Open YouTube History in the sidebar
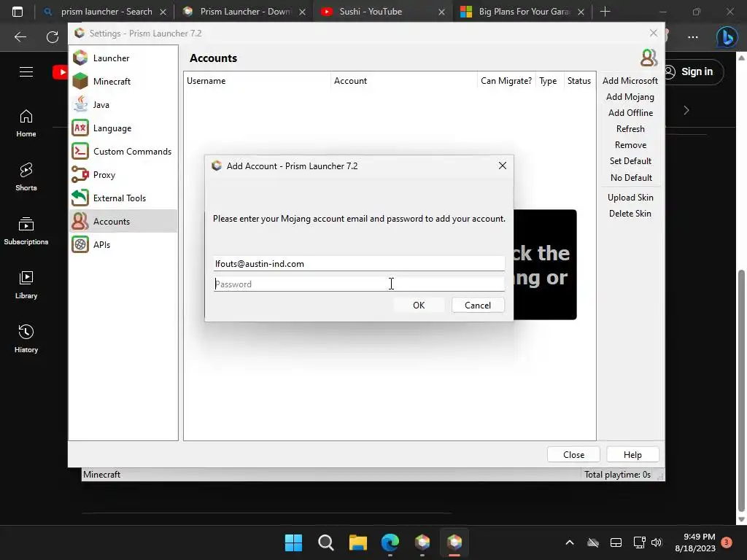747x560 pixels. [x=26, y=338]
